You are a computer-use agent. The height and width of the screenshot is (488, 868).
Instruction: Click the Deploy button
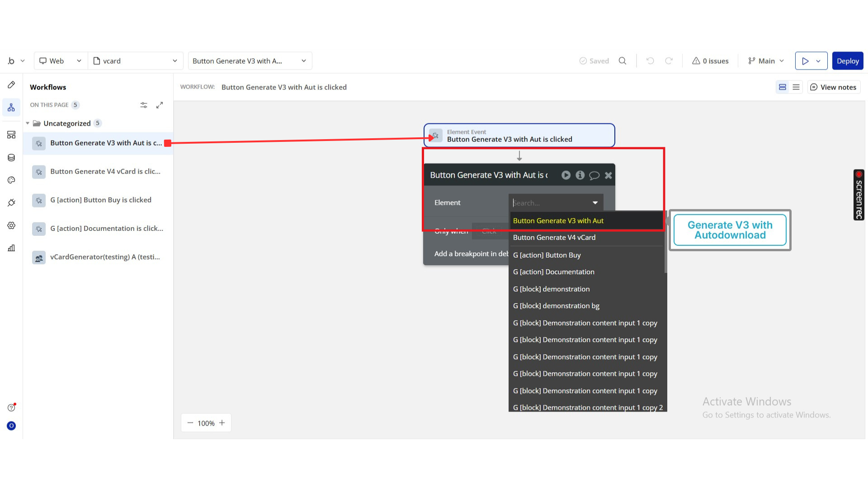pos(847,61)
